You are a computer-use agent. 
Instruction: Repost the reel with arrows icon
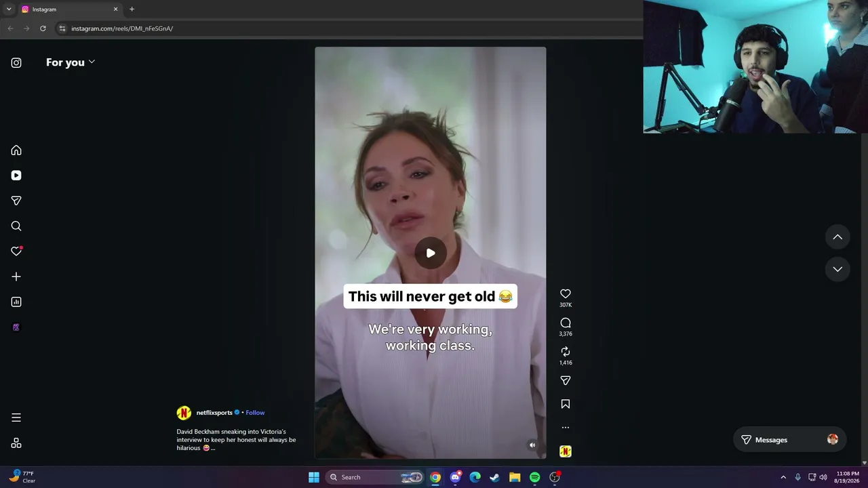pos(566,351)
